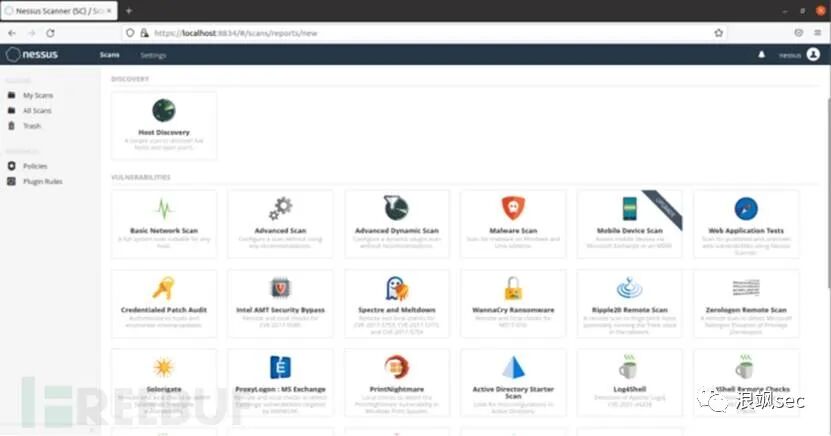Viewport: 831px width, 436px height.
Task: Click the Zerologon Remote Scan title
Action: click(746, 310)
